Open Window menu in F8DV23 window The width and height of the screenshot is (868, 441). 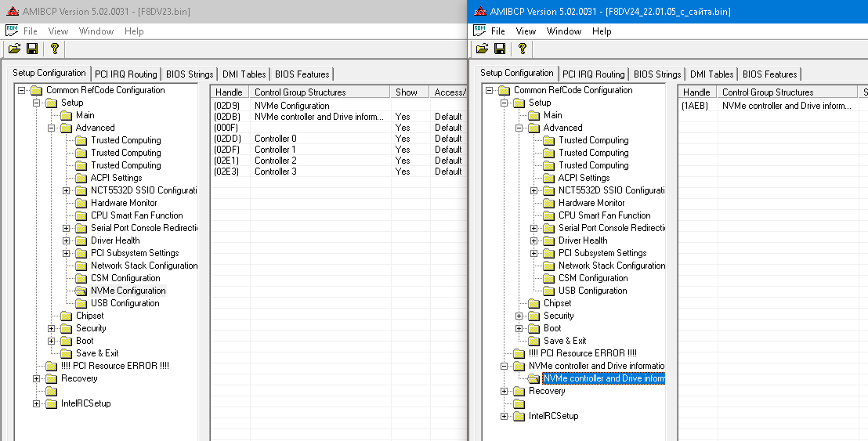click(x=96, y=31)
